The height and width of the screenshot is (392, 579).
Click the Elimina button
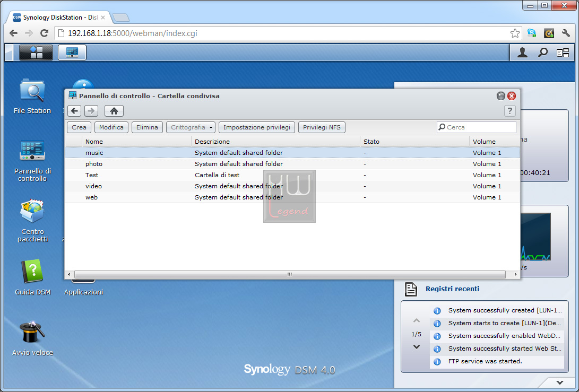147,127
